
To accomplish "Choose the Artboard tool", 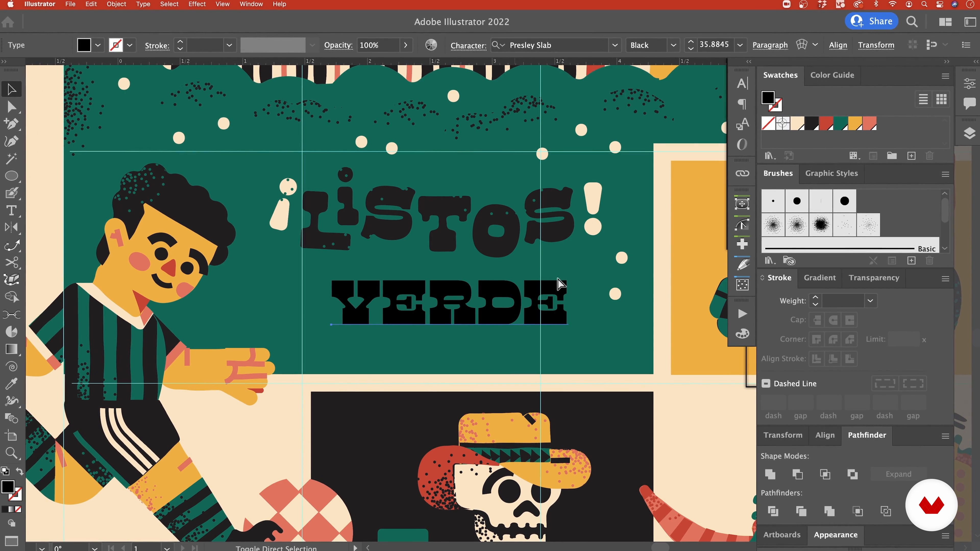I will click(11, 436).
